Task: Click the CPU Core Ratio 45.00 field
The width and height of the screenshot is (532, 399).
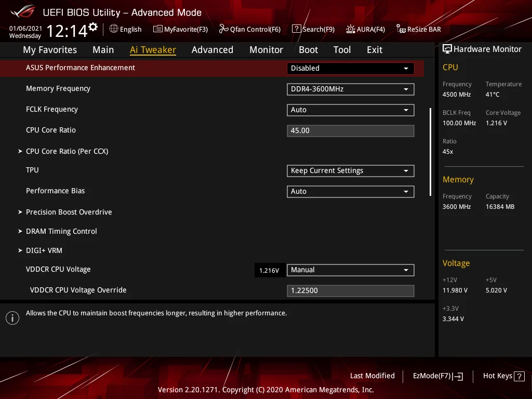Action: [x=351, y=130]
